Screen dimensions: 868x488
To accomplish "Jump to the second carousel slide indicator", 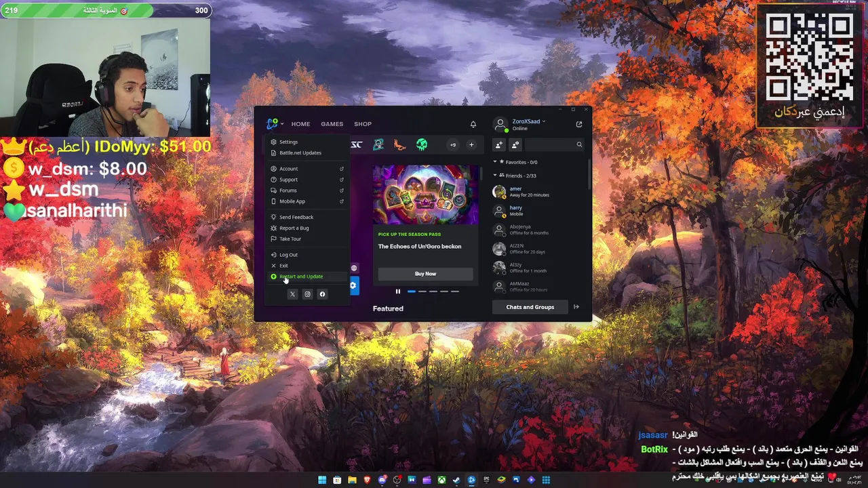I will tap(422, 291).
